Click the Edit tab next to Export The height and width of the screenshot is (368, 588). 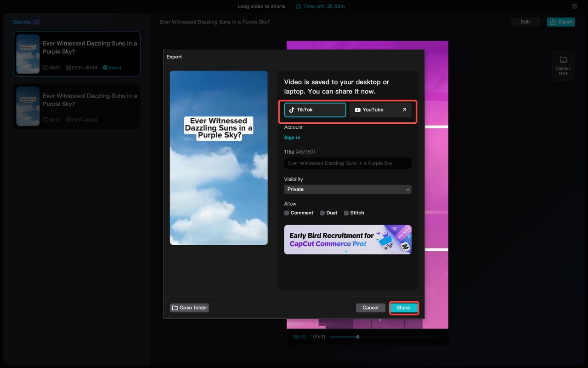click(525, 22)
